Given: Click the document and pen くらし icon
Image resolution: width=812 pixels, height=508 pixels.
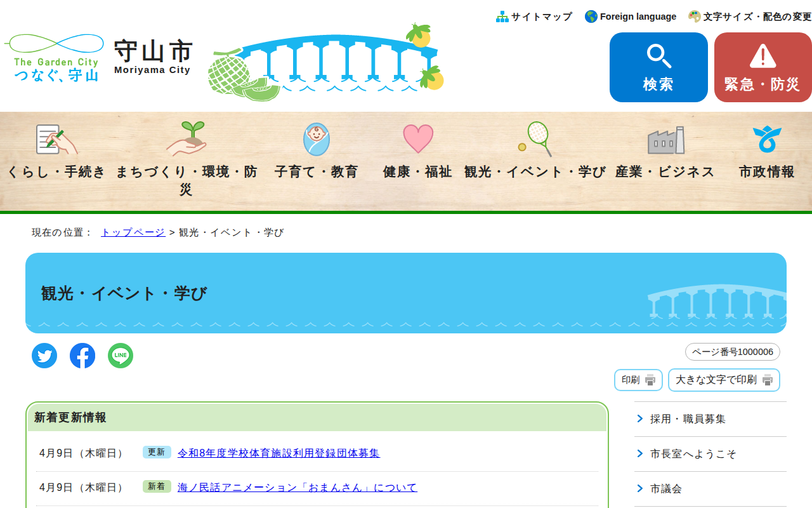Looking at the screenshot, I should pos(56,139).
